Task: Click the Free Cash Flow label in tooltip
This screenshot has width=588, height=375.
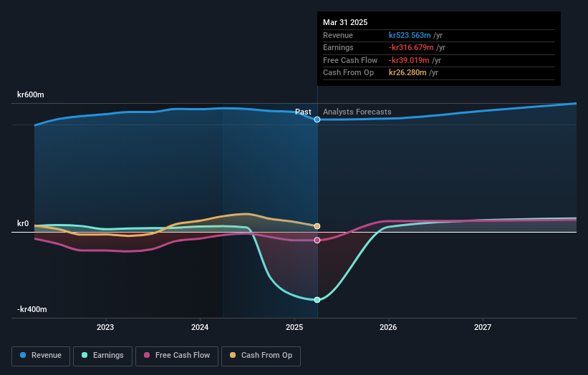Action: pyautogui.click(x=350, y=60)
